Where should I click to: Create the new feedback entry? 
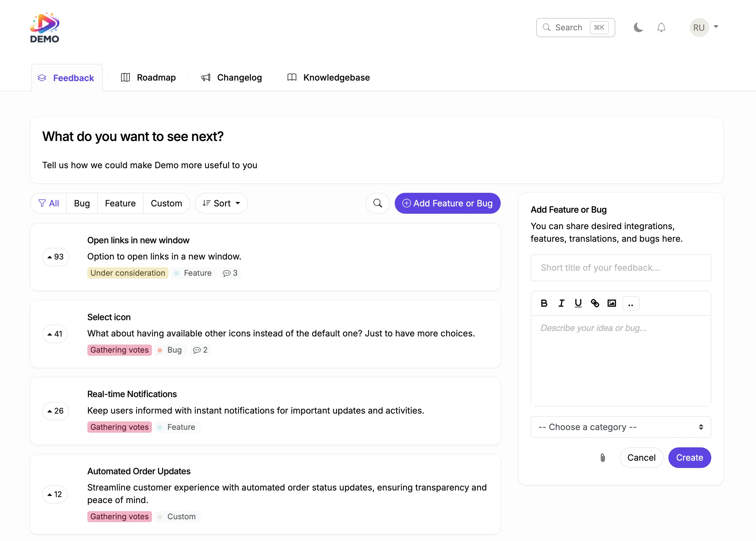tap(689, 457)
